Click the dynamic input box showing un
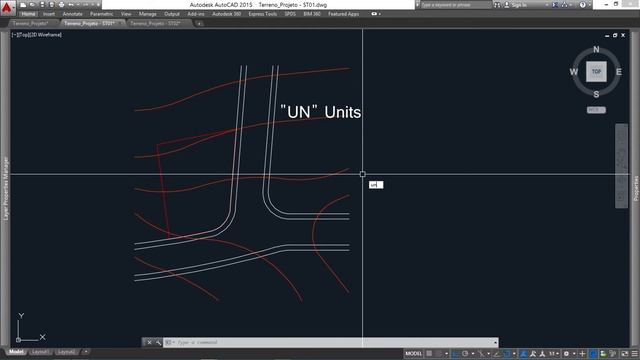Screen dimensions: 640x360 (376, 185)
